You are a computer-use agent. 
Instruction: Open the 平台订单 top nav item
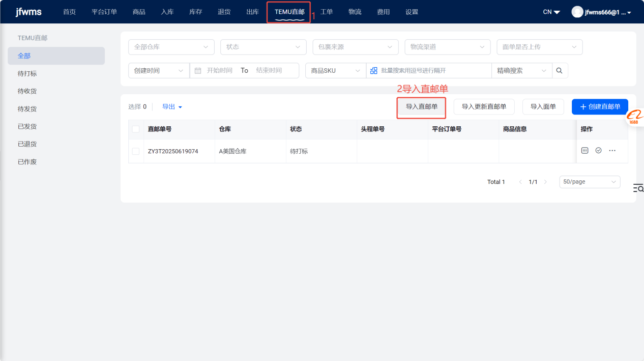104,12
